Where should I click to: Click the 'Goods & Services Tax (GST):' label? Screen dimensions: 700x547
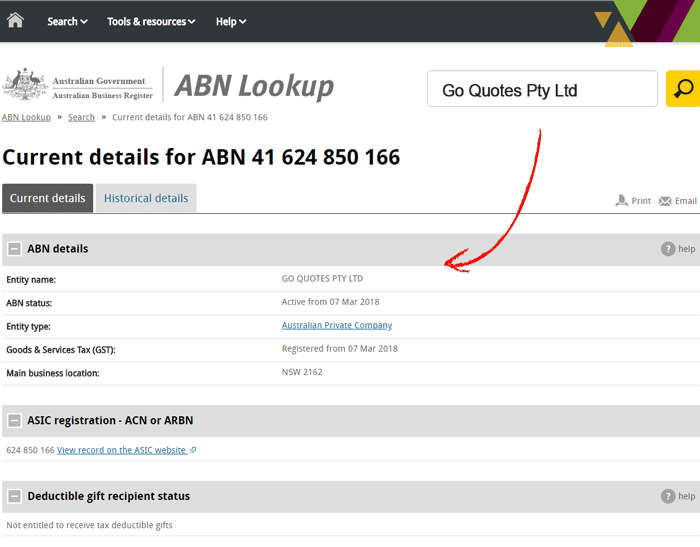pyautogui.click(x=61, y=350)
